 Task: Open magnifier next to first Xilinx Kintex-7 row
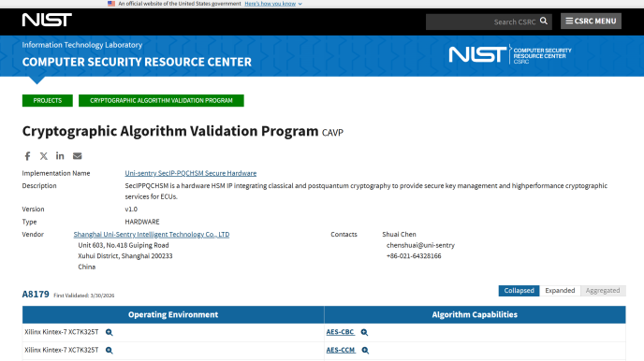click(109, 332)
